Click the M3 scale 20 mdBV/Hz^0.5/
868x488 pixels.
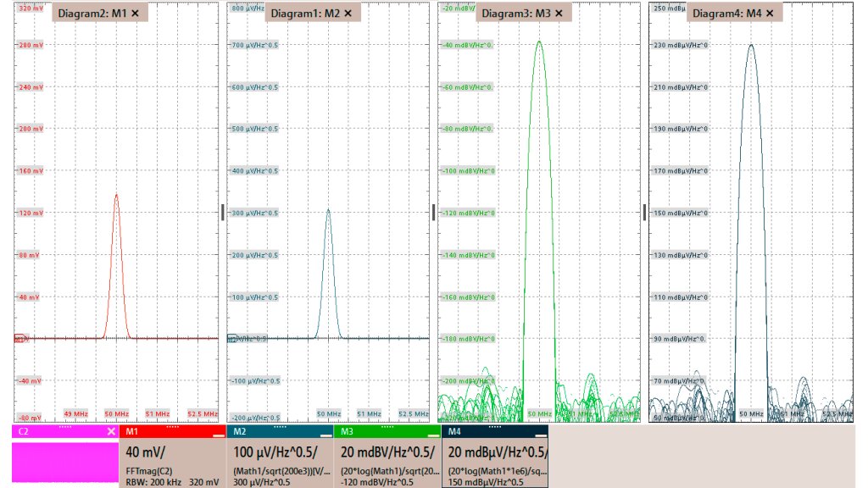point(387,452)
